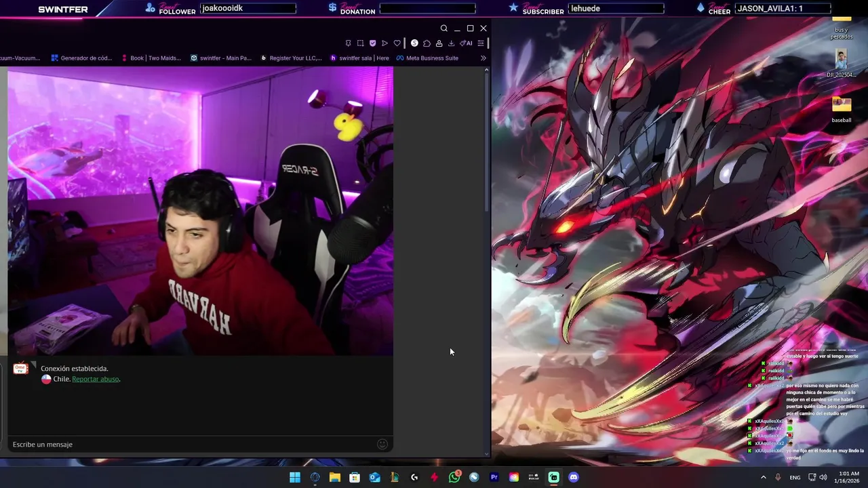Open the emoji smiley picker
The width and height of the screenshot is (868, 488).
tap(382, 445)
